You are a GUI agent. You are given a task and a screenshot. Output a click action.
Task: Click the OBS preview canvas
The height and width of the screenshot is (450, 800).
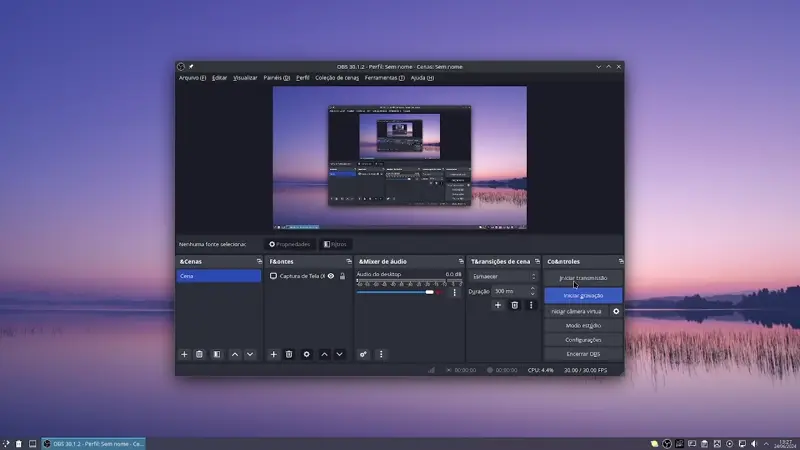point(400,158)
